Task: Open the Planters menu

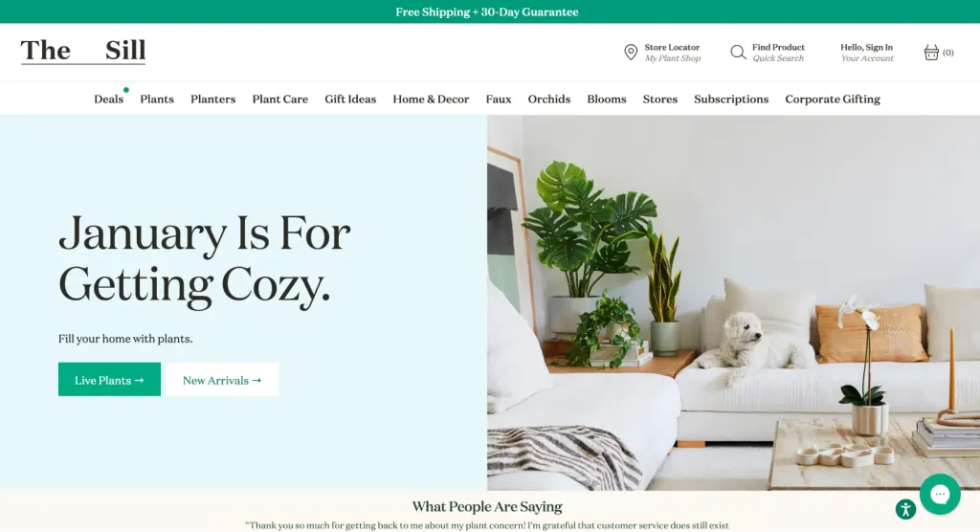Action: point(213,99)
